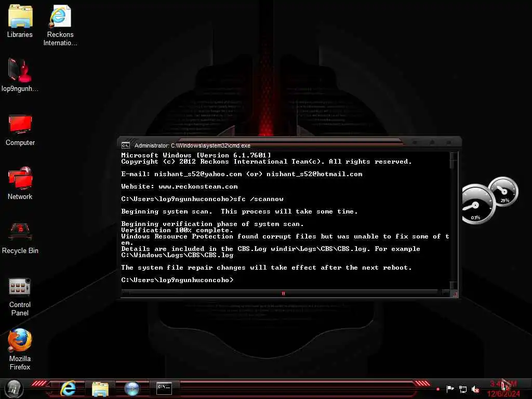Open Internet Explorer from taskbar
The width and height of the screenshot is (532, 399).
click(x=68, y=389)
